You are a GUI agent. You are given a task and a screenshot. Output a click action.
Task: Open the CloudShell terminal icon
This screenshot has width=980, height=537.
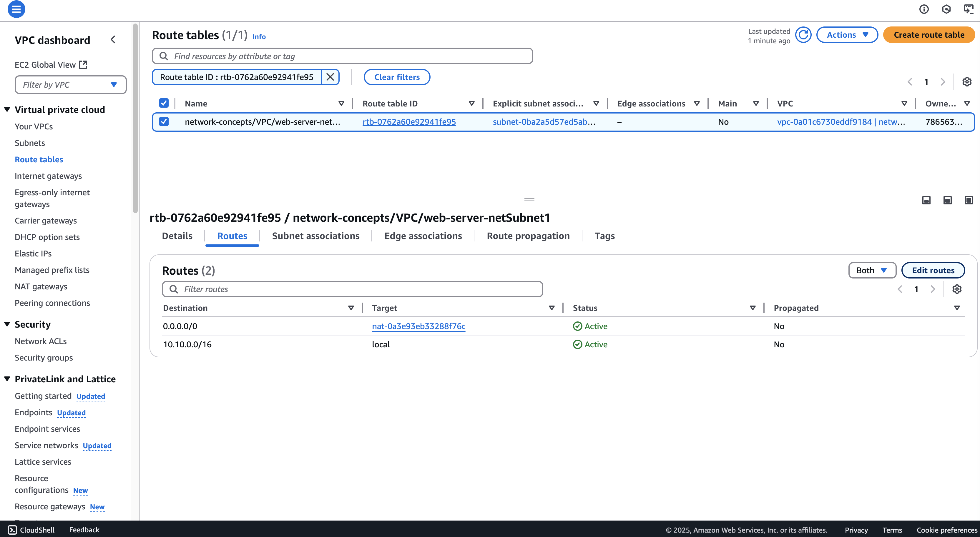pos(12,530)
